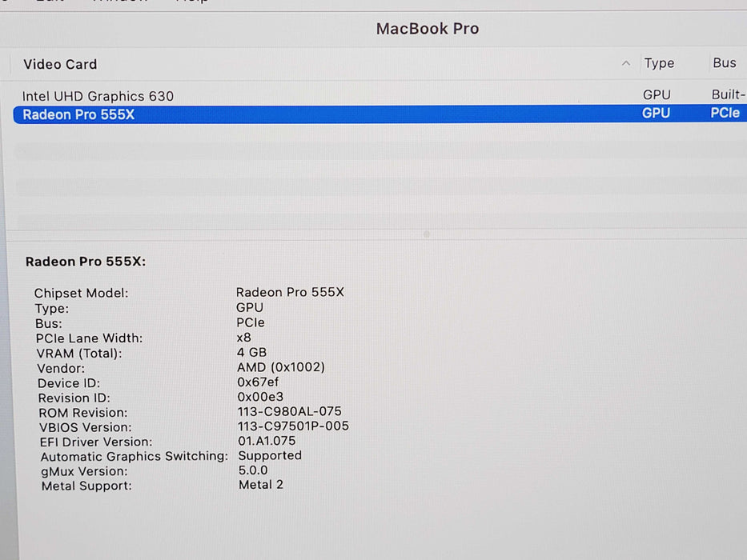Viewport: 747px width, 560px height.
Task: Click the bold 'Radeon Pro 555X:' details heading
Action: (86, 262)
